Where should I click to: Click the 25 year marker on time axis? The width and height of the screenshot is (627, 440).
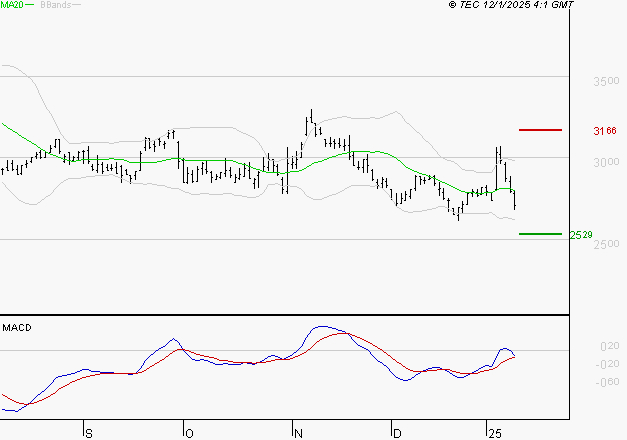[x=494, y=432]
